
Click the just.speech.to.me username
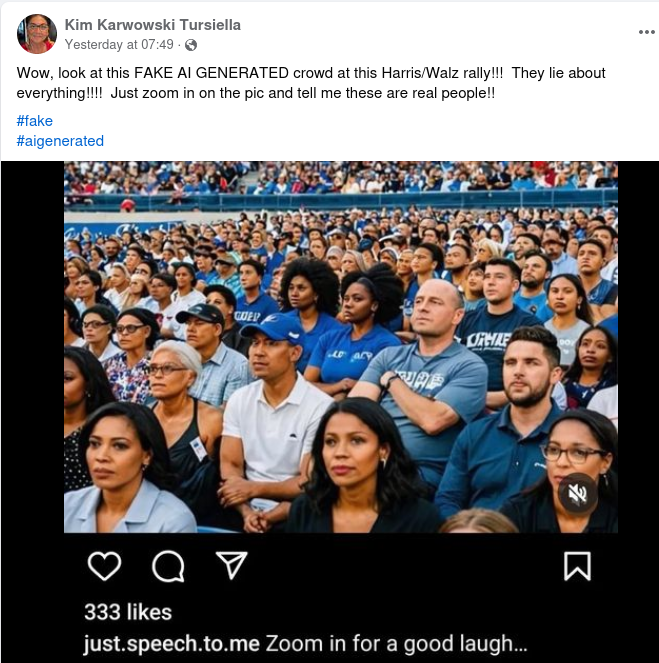click(x=172, y=643)
